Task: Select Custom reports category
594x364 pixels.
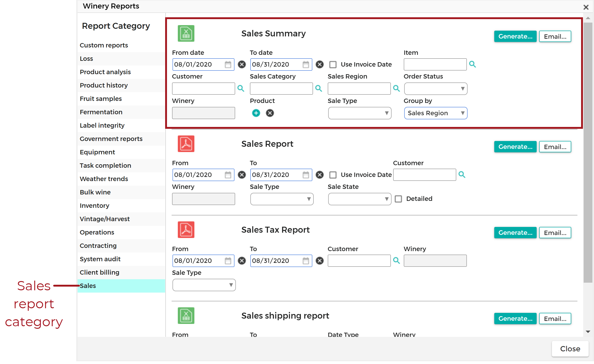Action: [121, 45]
